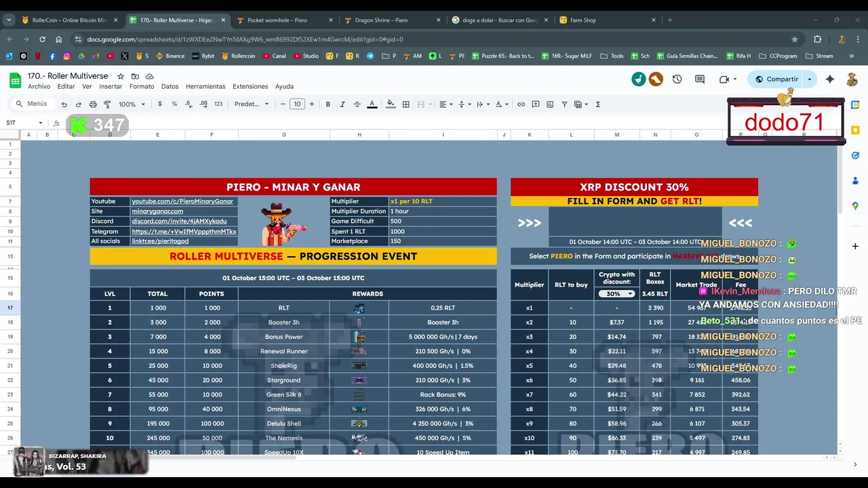868x488 pixels.
Task: Click the Insert comment icon
Action: (x=536, y=104)
